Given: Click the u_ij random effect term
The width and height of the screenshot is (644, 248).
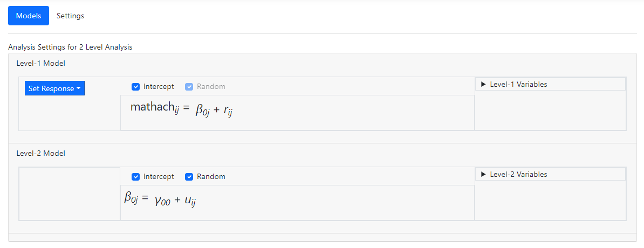Looking at the screenshot, I should point(190,201).
